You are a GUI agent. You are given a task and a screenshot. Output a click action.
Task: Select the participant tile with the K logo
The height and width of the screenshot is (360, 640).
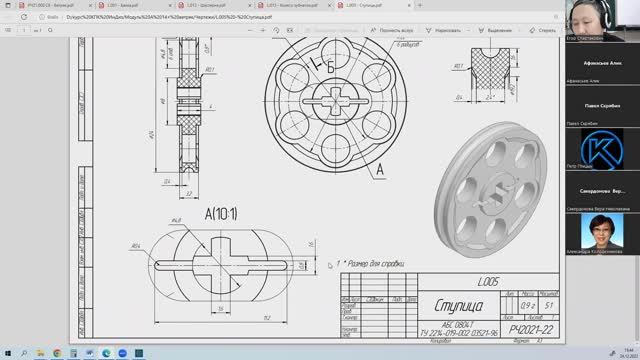(602, 149)
